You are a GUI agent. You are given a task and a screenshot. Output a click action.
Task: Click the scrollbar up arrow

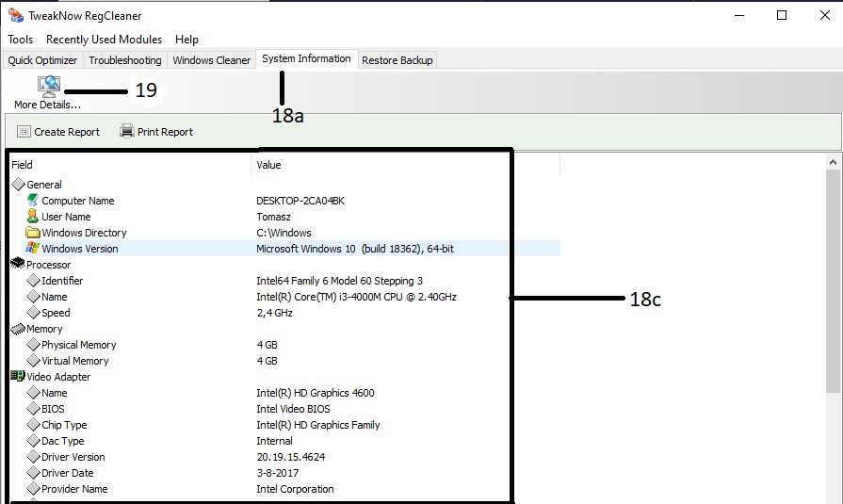click(833, 162)
